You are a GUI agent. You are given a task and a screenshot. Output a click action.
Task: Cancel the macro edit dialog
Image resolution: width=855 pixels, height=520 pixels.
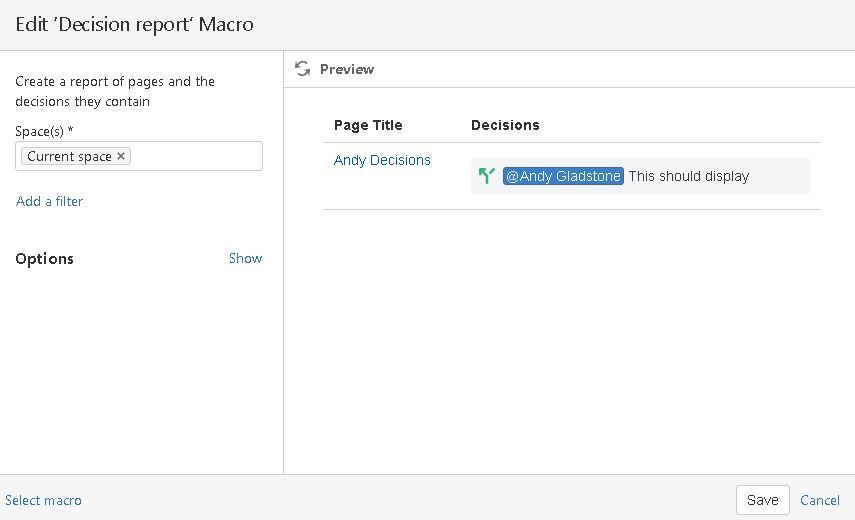820,500
